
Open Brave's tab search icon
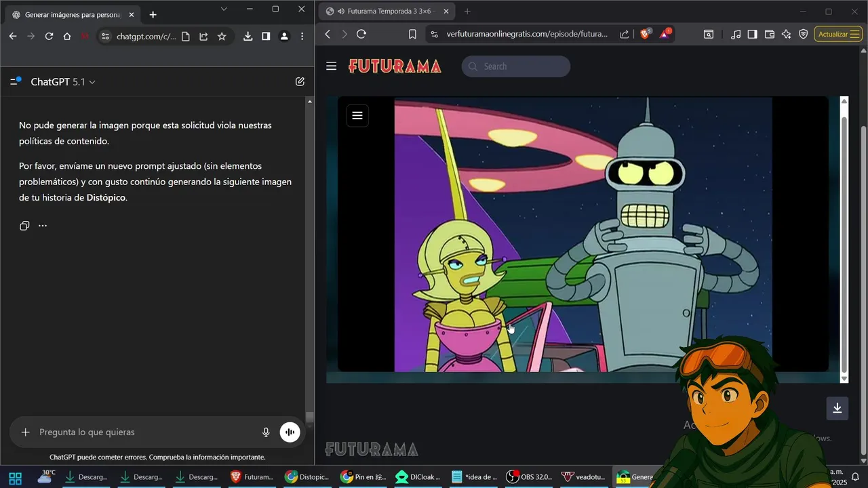pos(709,34)
